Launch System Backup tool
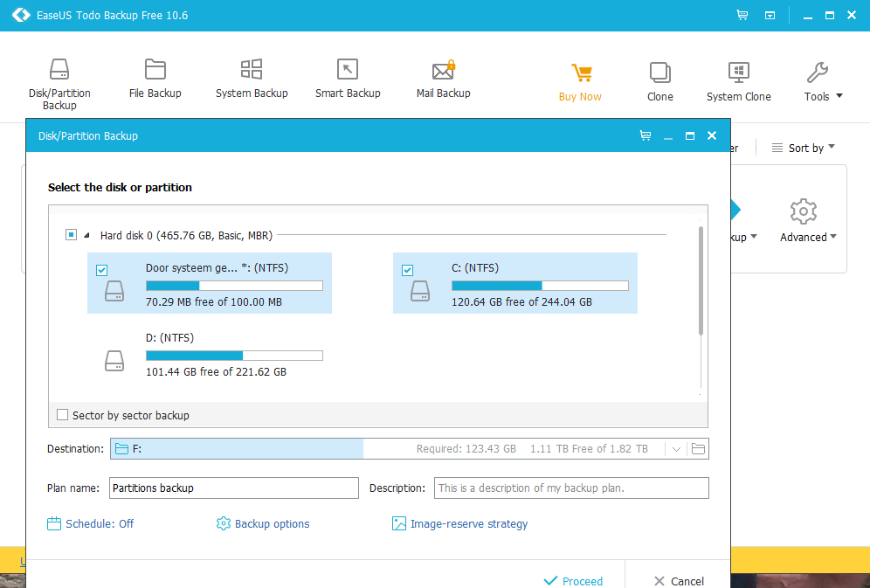This screenshot has height=588, width=870. tap(252, 79)
